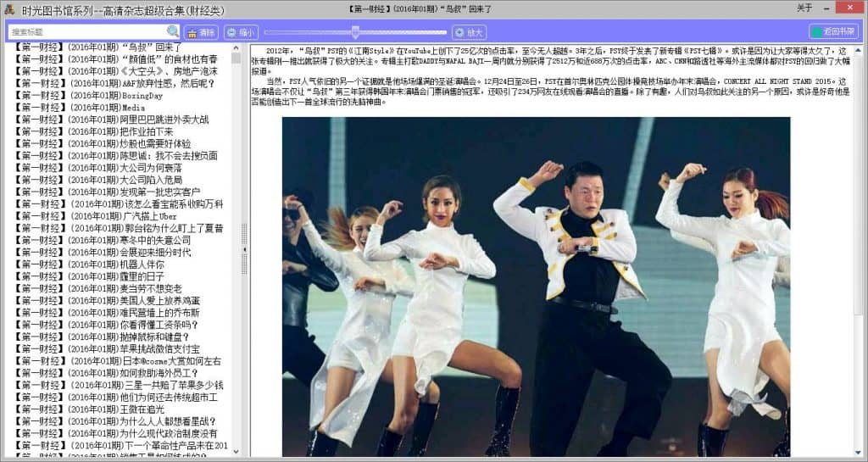Click the 返回书架 (back to bookshelf) button
Image resolution: width=868 pixels, height=462 pixels.
tap(833, 31)
